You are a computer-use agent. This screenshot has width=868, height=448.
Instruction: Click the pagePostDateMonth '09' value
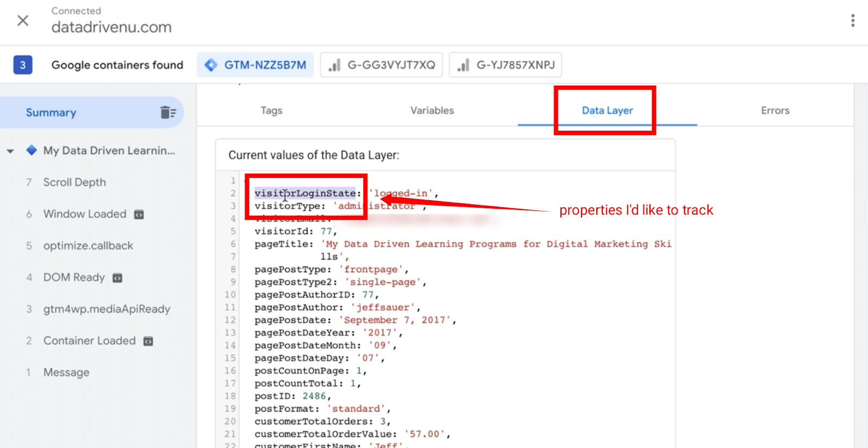[x=380, y=345]
